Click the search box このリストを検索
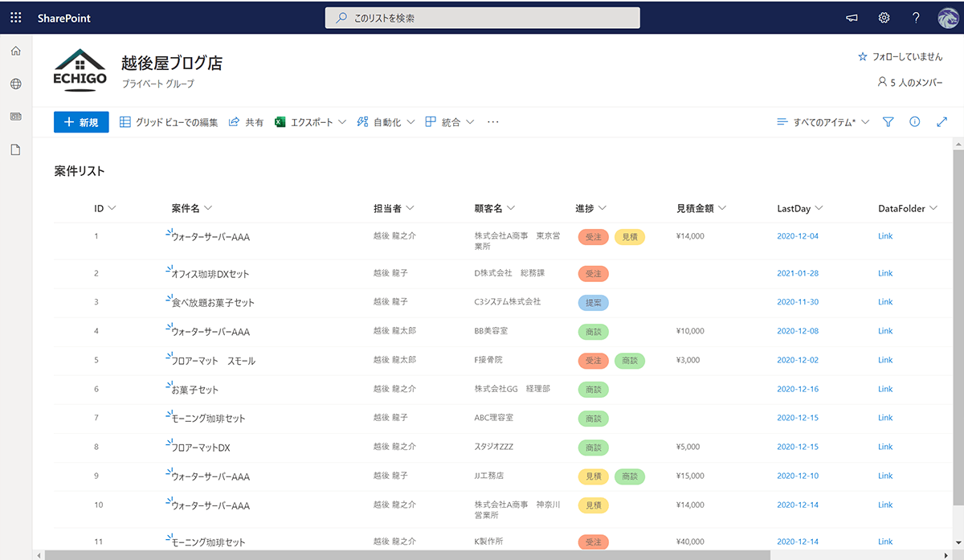 point(482,18)
